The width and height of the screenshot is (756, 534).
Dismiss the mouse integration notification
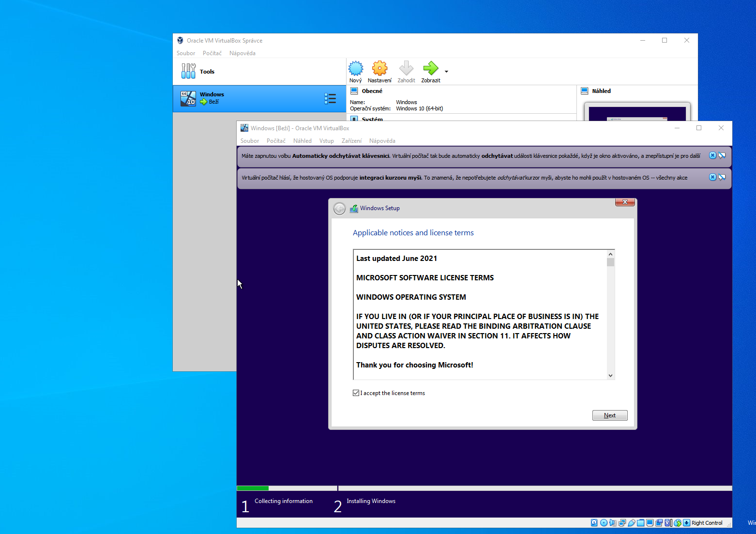712,177
